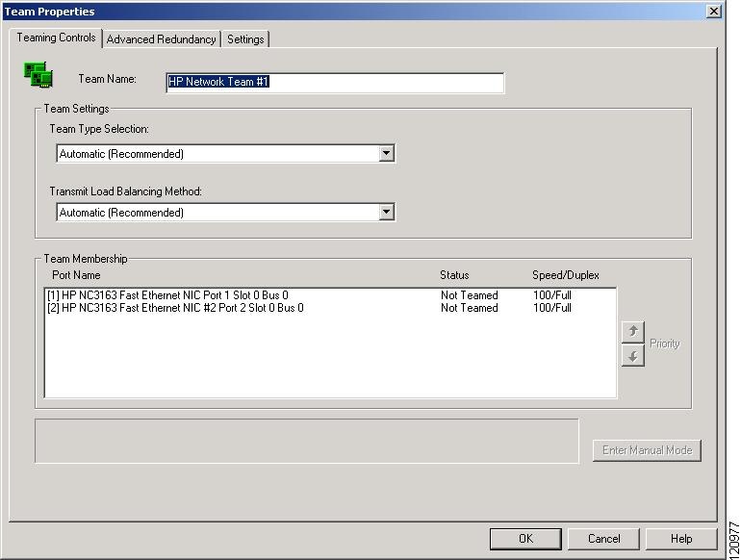Click Not Teamed status for port [1]
Screen dimensions: 741x560
470,295
